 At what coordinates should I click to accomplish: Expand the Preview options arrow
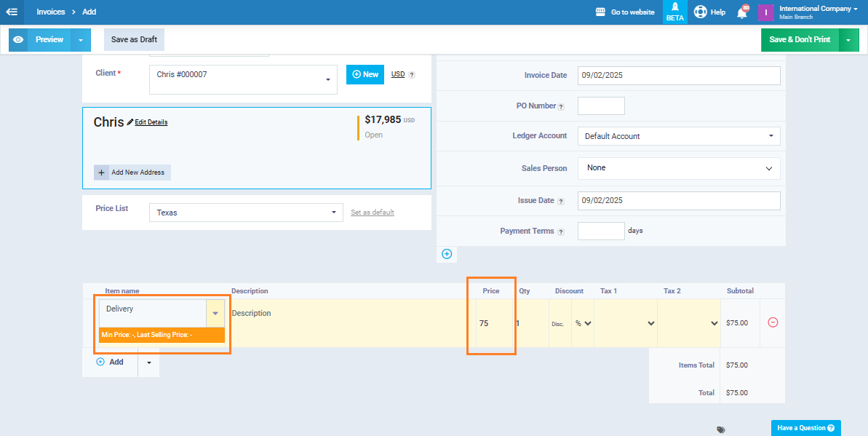click(x=81, y=40)
